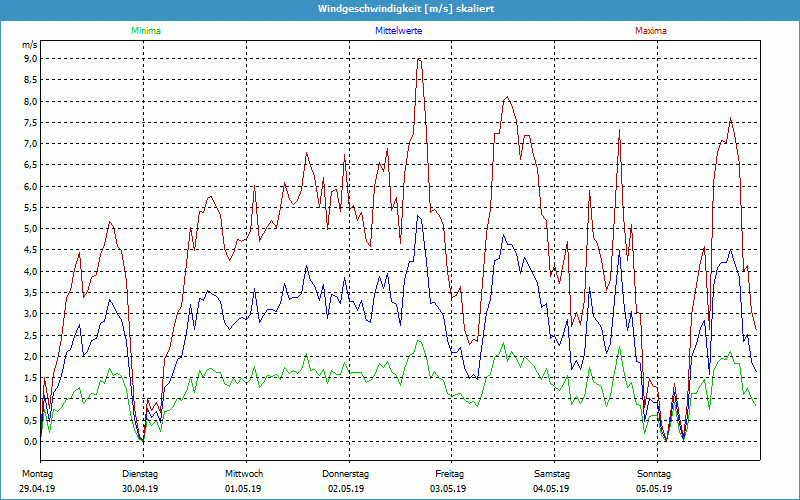This screenshot has height=500, width=800.
Task: Click the 5,5 y-axis value
Action: tap(31, 208)
